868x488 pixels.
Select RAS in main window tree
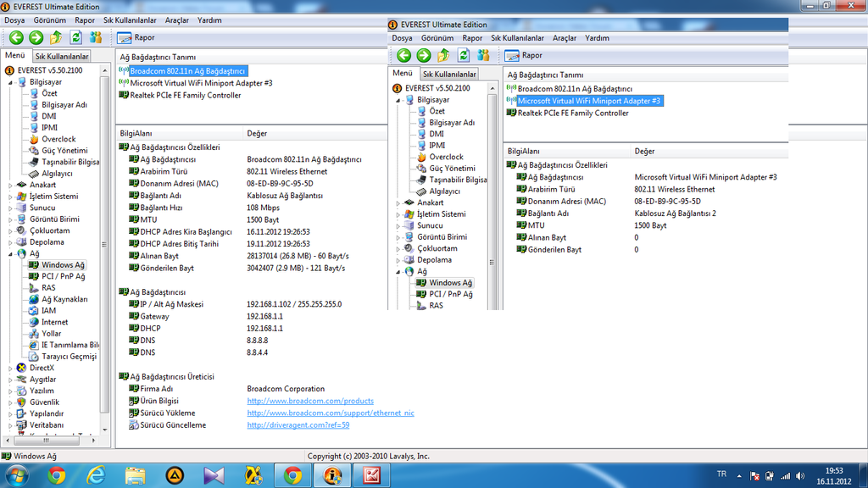point(48,288)
